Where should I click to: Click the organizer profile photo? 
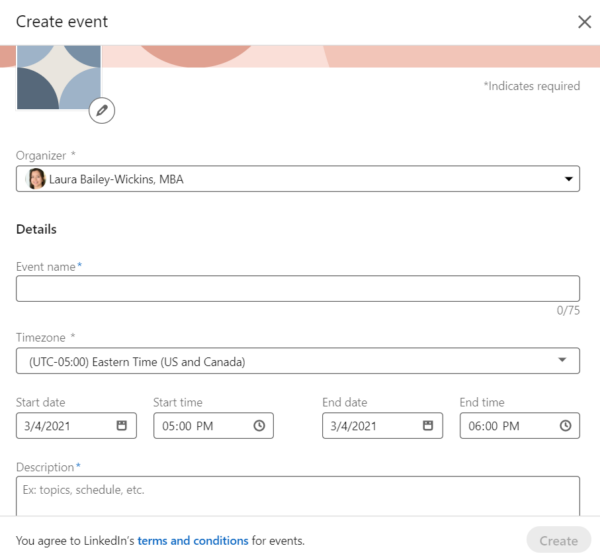click(x=36, y=179)
